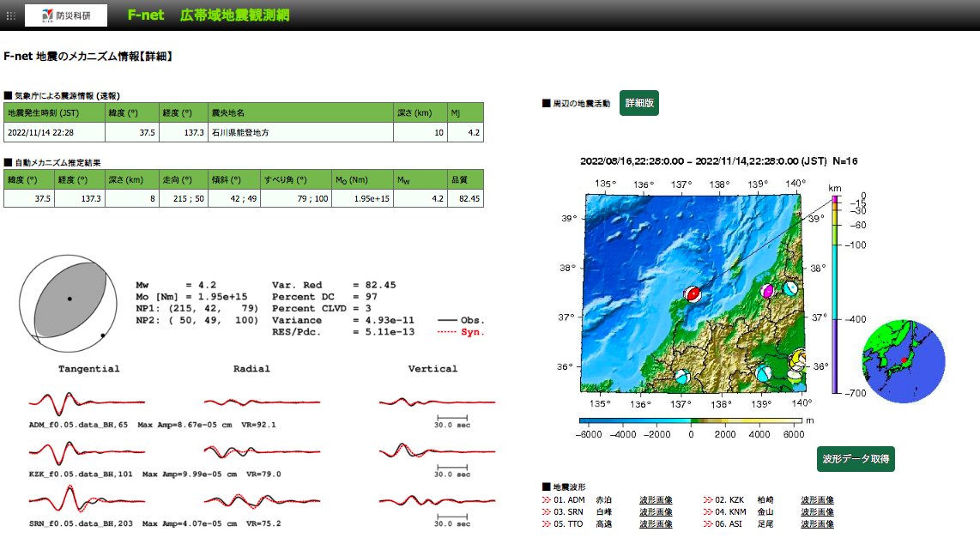Open 波形画像 link for 03. SRN 白峰
Image resolution: width=980 pixels, height=550 pixels.
[656, 512]
